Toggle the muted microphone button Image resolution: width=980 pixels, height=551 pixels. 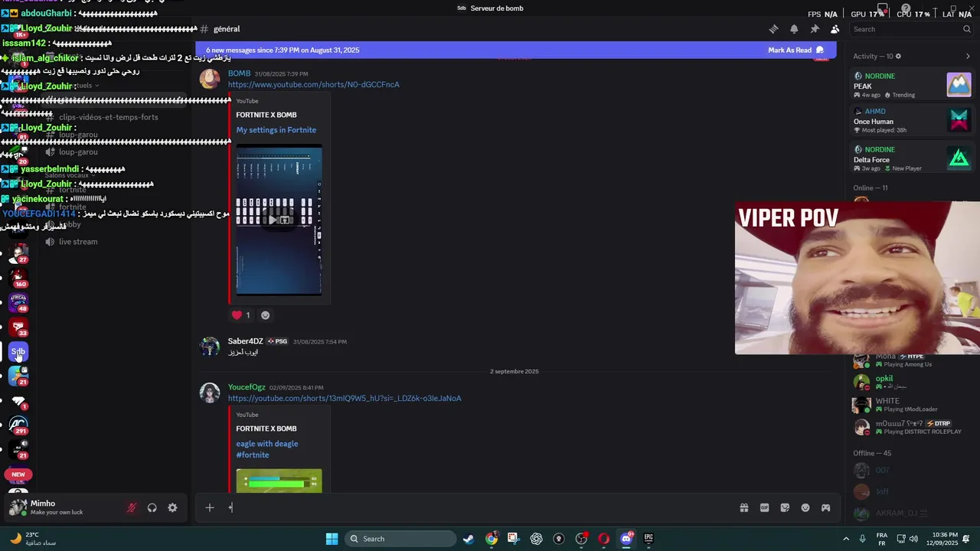tap(132, 507)
